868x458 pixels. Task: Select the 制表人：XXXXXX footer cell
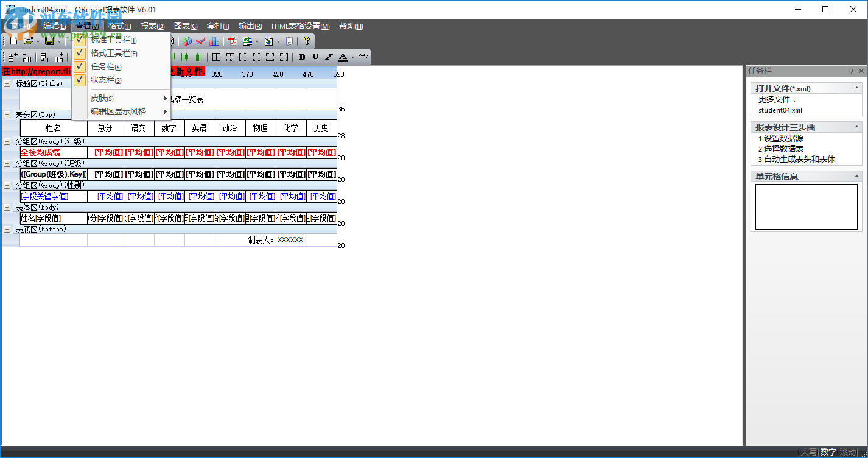click(x=276, y=240)
